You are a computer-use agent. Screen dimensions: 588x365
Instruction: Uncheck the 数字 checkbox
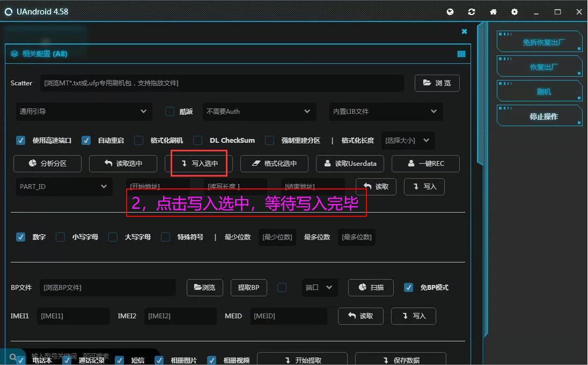20,237
